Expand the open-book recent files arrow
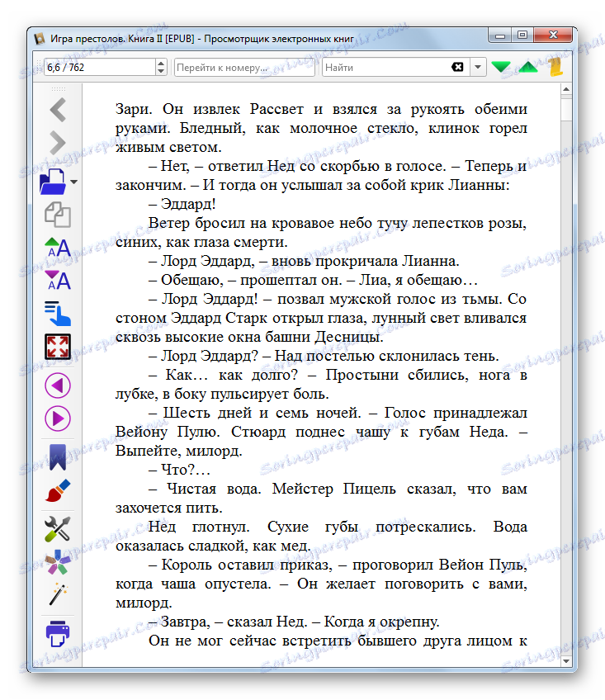This screenshot has height=700, width=605. point(74,182)
